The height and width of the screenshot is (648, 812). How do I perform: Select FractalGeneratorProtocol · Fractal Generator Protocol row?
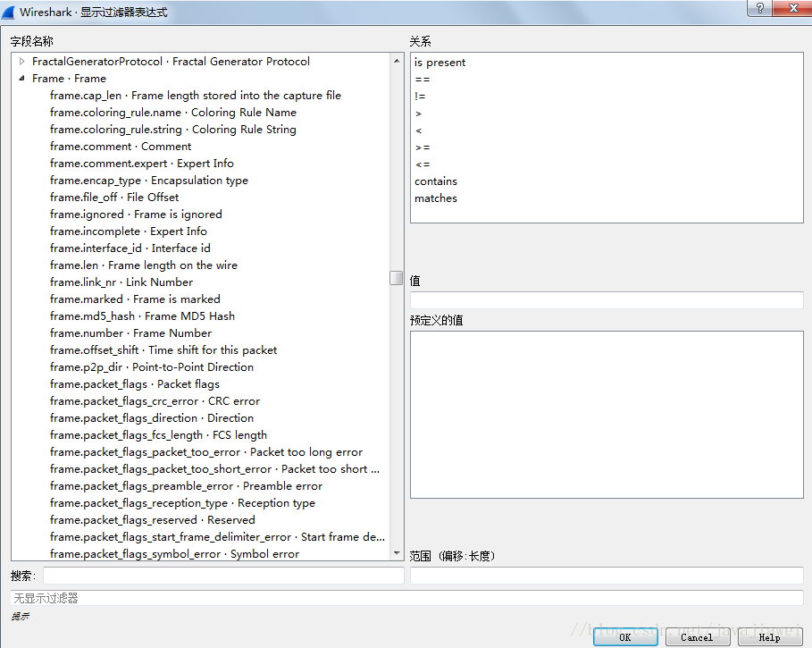pos(171,61)
